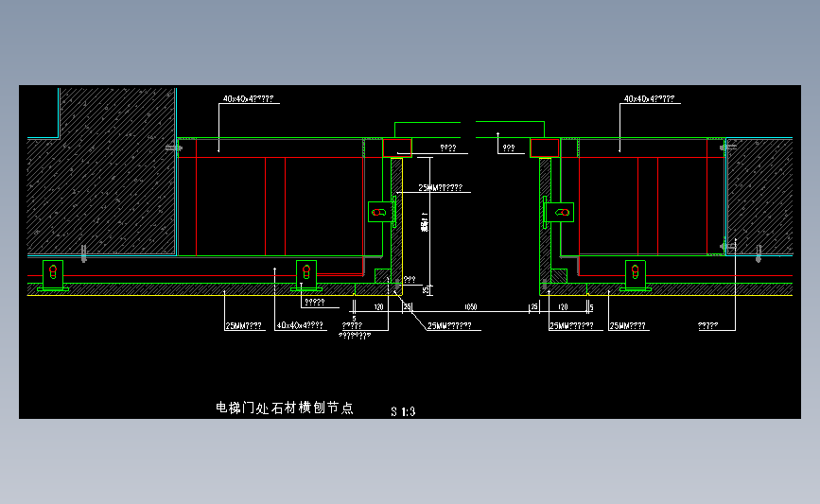820x504 pixels.
Task: Select the red rectangle at the left door head
Action: (x=397, y=148)
